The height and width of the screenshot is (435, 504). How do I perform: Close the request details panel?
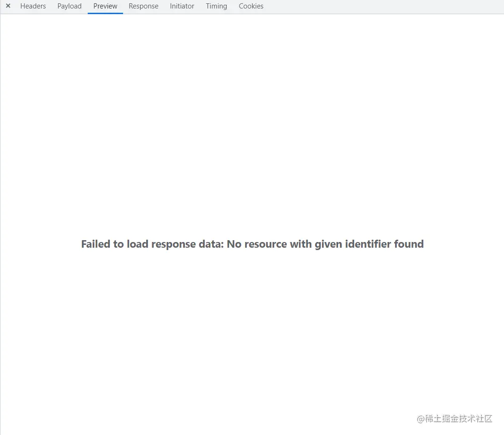point(8,6)
